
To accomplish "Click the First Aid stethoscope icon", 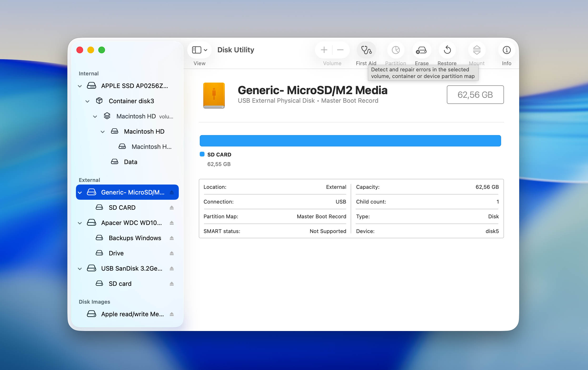I will tap(366, 50).
